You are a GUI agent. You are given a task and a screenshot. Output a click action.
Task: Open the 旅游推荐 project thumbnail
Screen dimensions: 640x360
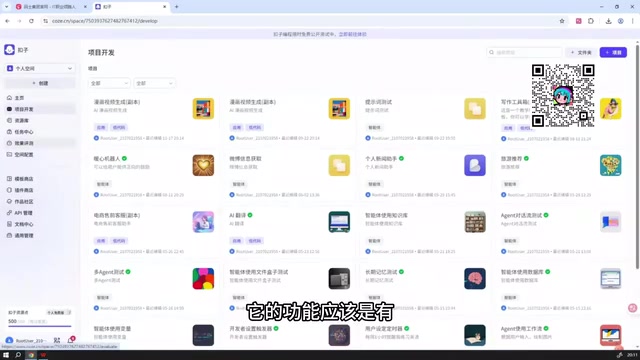coord(611,165)
